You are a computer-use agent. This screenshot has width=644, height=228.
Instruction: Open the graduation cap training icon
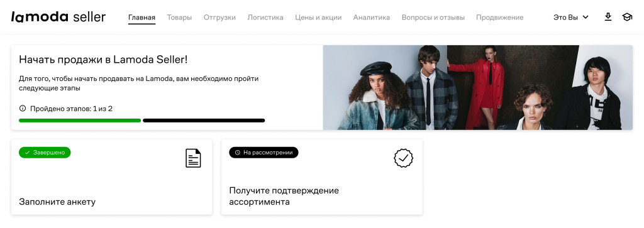[x=627, y=17]
